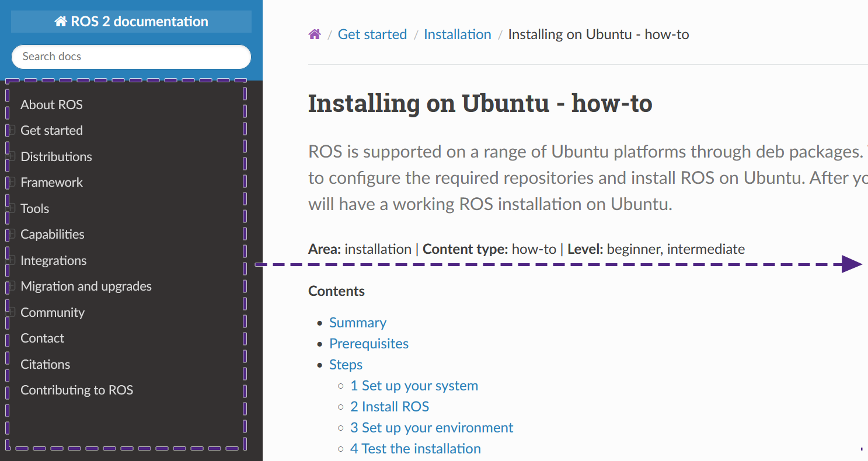Viewport: 868px width, 461px height.
Task: Go to the breadcrumb home icon
Action: click(315, 34)
